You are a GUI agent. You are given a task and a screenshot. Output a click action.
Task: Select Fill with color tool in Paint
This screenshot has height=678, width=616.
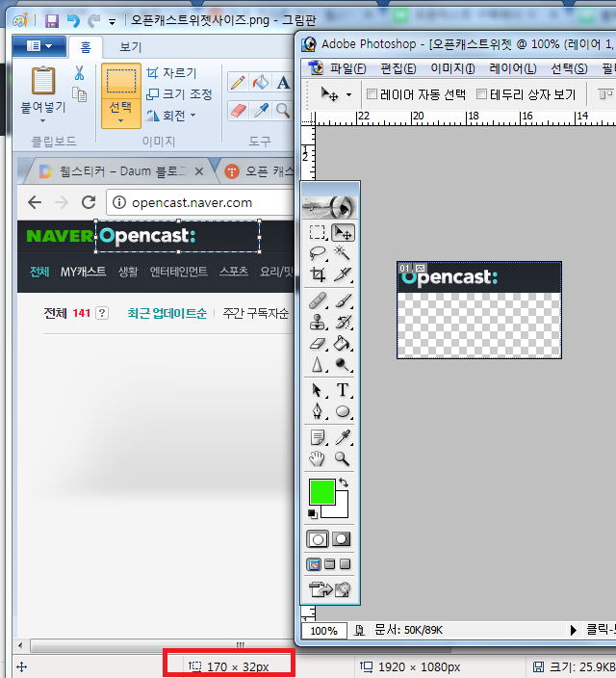click(261, 82)
